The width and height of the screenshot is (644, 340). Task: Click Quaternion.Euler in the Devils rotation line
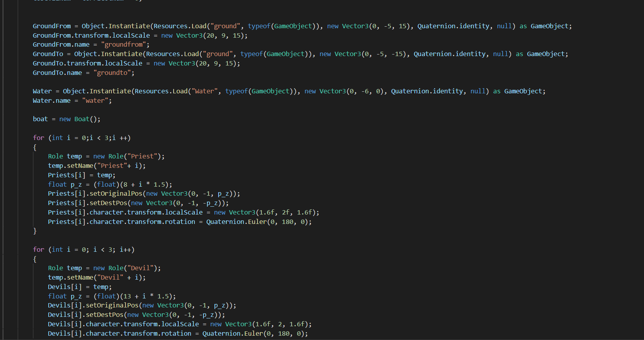pos(233,334)
